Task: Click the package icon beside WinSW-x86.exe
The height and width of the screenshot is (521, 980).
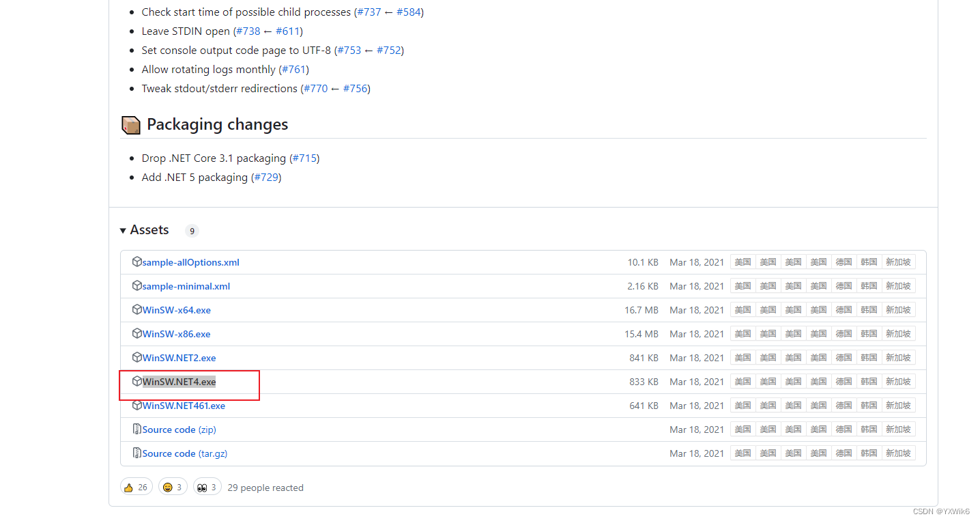Action: pos(137,333)
